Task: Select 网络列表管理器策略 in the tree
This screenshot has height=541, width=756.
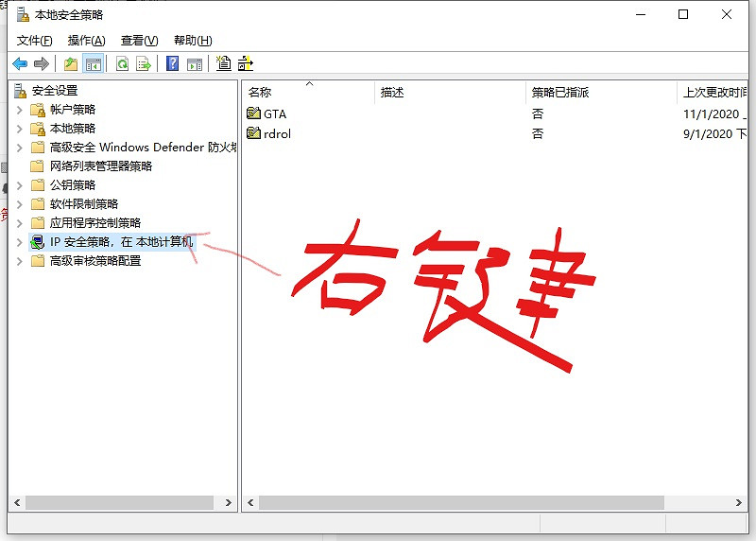Action: pos(100,166)
